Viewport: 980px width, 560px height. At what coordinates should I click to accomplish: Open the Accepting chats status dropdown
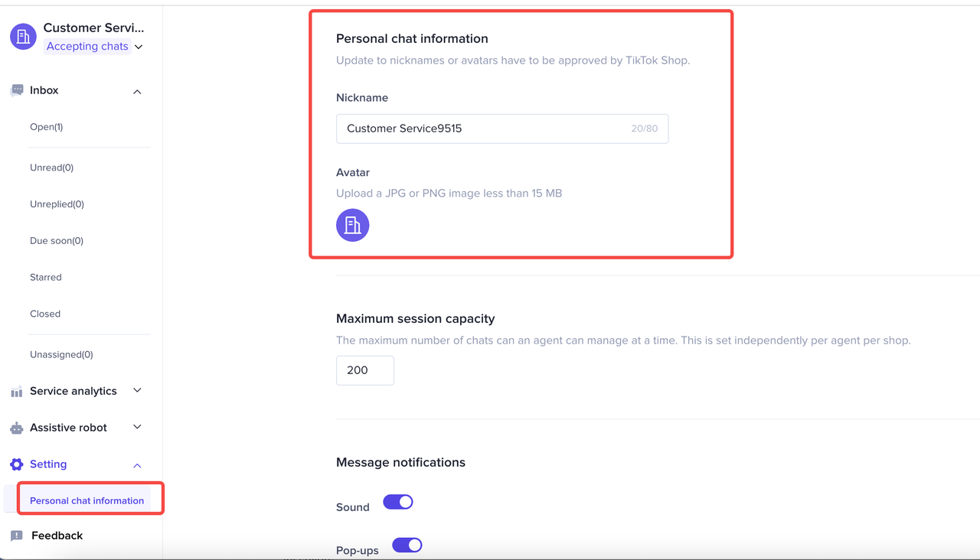(x=94, y=47)
